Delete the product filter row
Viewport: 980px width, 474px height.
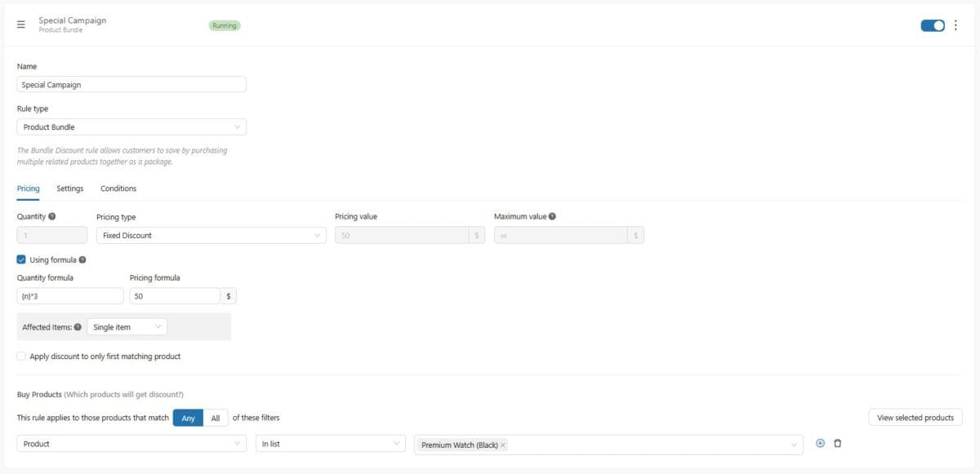(x=837, y=444)
